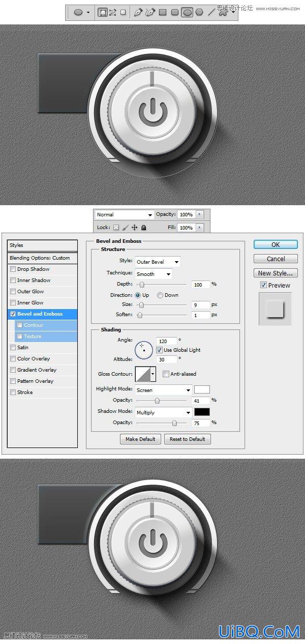The width and height of the screenshot is (305, 644).
Task: Enable Outer Glow checkbox
Action: 13,292
